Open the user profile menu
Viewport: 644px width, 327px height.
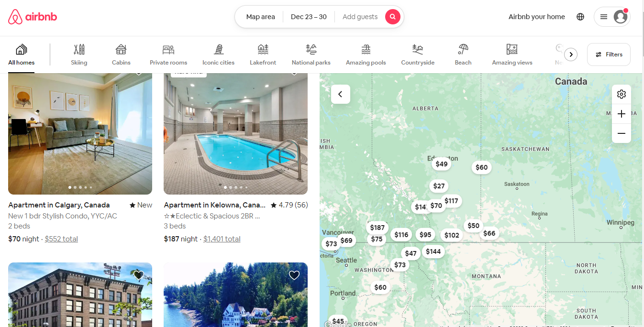pos(612,17)
